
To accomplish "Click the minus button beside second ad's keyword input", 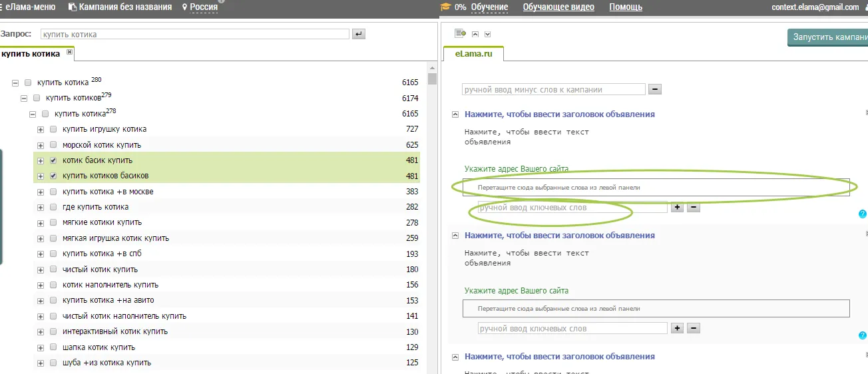I will (693, 328).
